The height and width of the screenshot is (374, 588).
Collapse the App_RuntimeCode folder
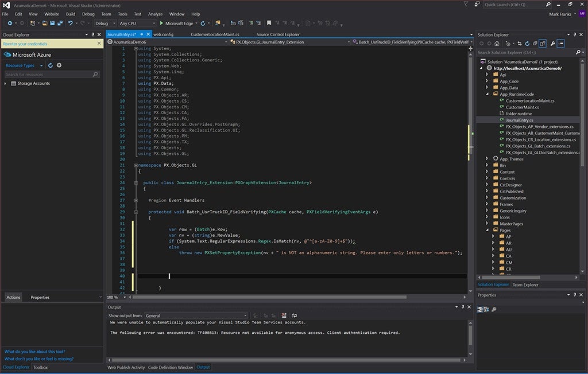[487, 94]
